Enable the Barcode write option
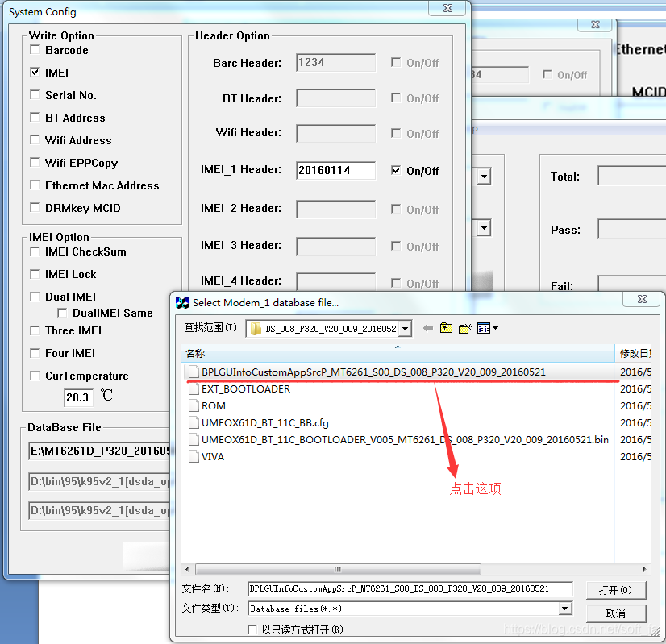 pos(35,50)
